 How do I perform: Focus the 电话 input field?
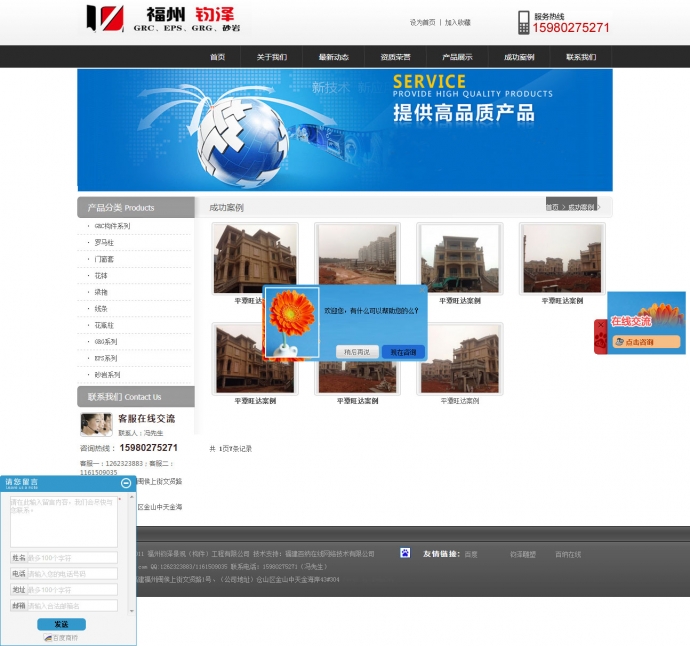73,574
